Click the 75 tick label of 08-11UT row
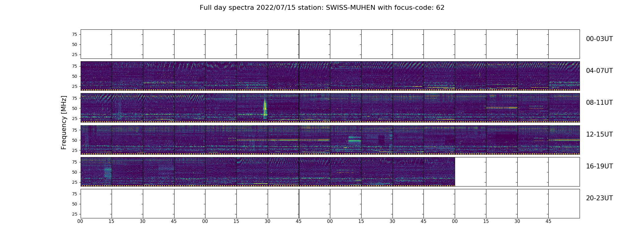Viewport: 644px width, 245px height. pyautogui.click(x=74, y=98)
